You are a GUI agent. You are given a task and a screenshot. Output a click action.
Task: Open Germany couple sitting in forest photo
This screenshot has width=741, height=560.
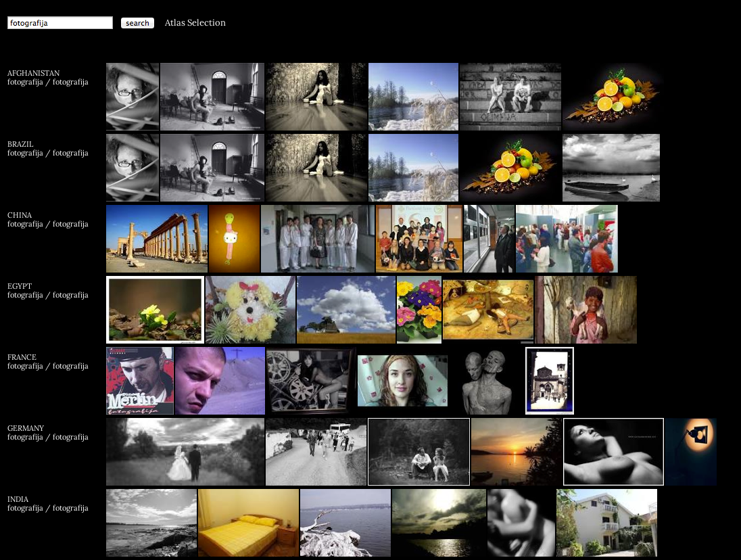tap(419, 452)
